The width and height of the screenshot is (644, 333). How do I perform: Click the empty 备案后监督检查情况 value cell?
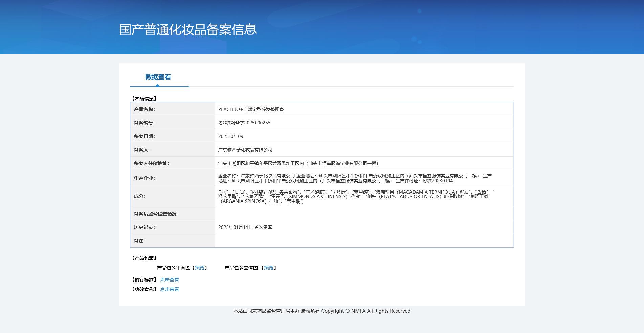tap(364, 214)
